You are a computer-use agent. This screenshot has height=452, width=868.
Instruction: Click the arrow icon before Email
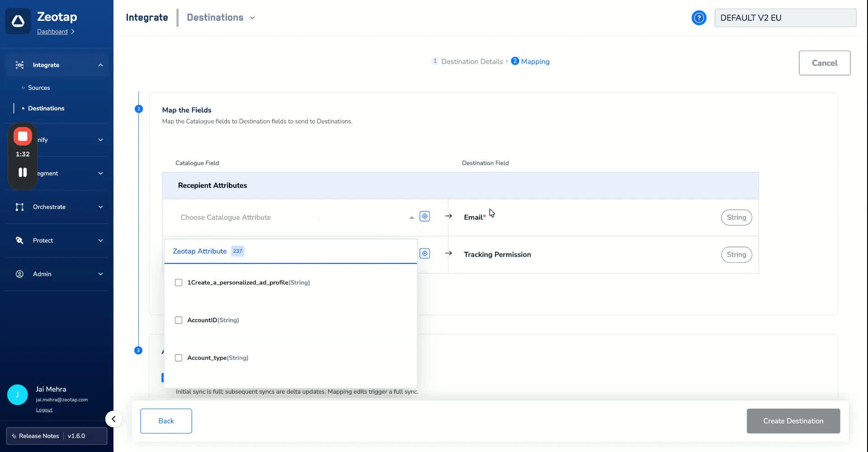(448, 216)
